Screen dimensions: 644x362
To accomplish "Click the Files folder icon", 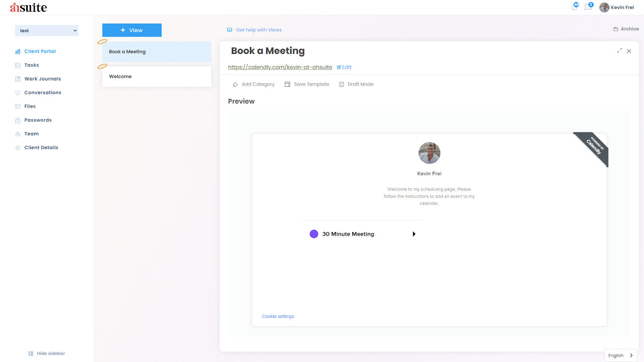I will (x=18, y=106).
